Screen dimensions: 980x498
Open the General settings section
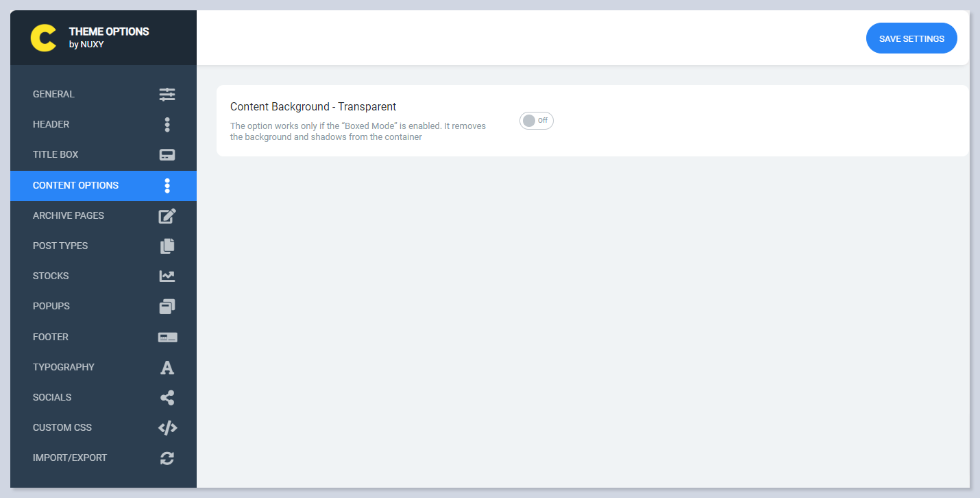pyautogui.click(x=53, y=95)
